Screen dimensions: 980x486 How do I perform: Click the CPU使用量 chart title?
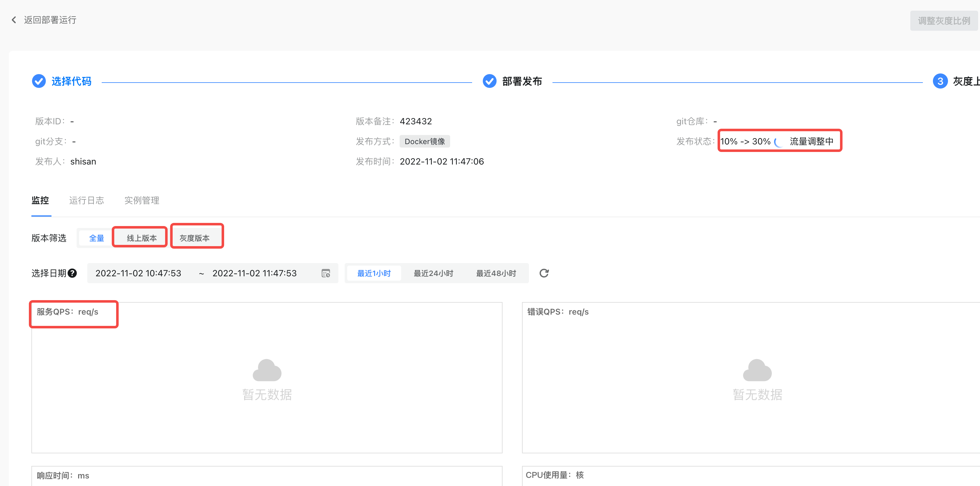[555, 475]
